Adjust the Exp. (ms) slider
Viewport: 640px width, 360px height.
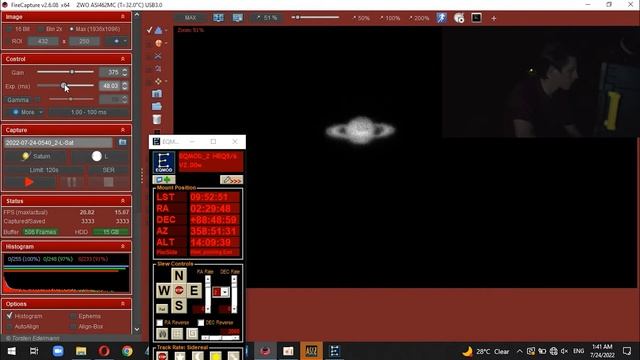(65, 86)
